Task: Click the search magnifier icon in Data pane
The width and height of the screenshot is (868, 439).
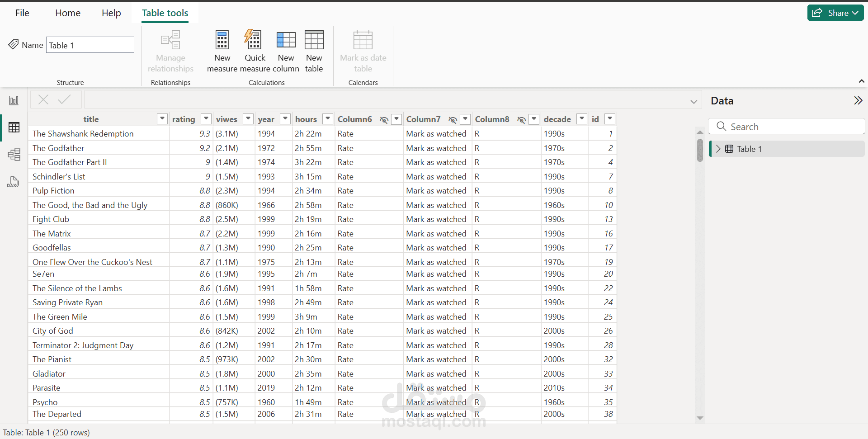Action: tap(722, 126)
